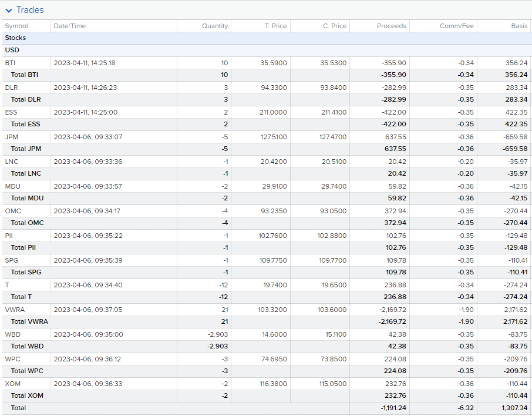Click the Basis column header
532x416 pixels.
(x=519, y=26)
